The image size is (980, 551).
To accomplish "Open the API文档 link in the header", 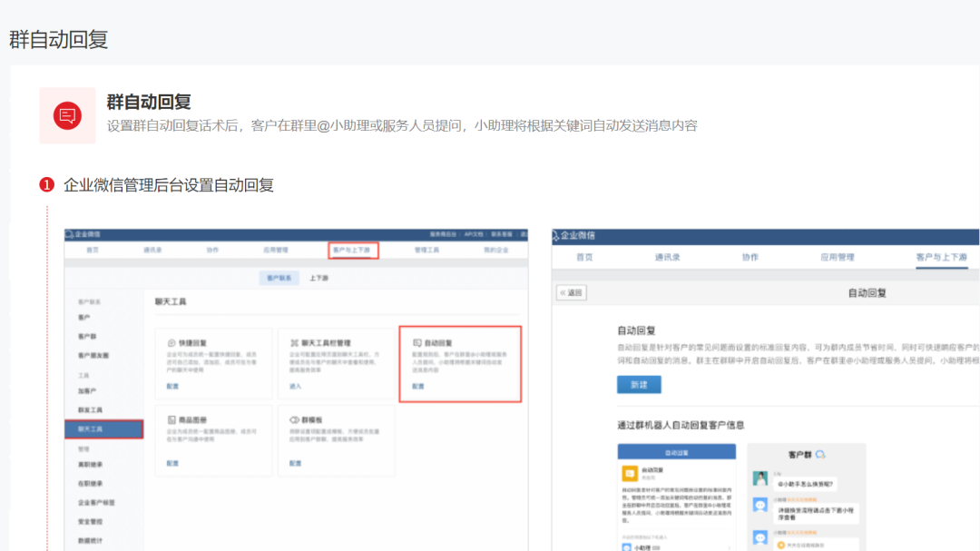I will (476, 234).
